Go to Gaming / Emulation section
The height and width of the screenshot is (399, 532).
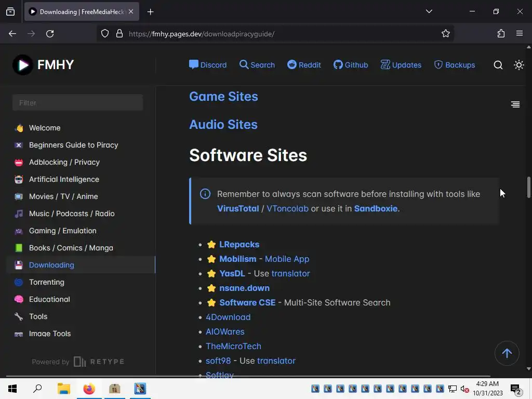[x=62, y=231]
